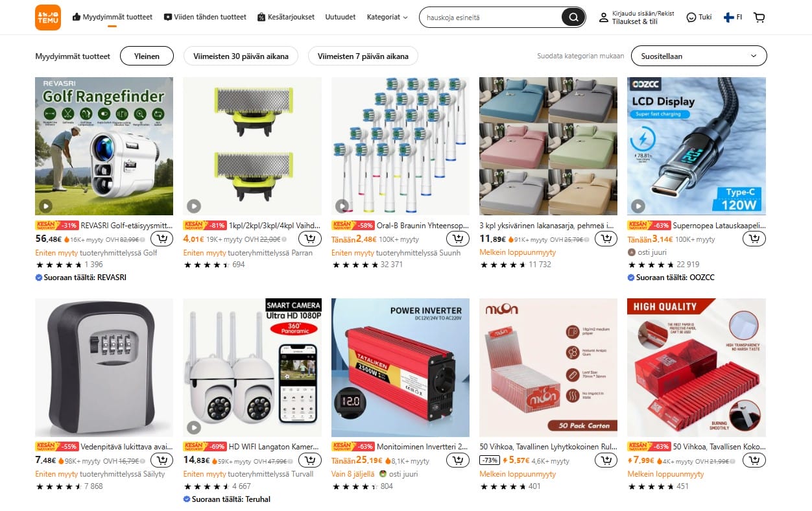Select Viimeisten 7 päivän aikana filter

(363, 56)
